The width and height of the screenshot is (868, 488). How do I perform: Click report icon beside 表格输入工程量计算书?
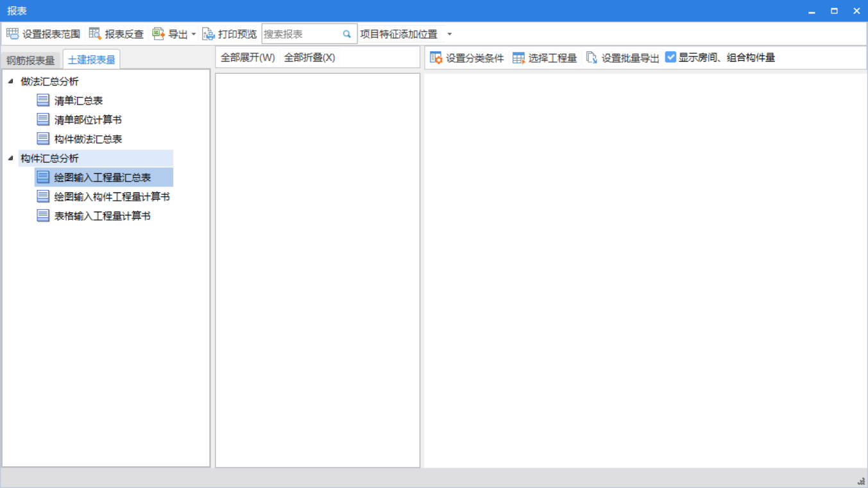43,215
